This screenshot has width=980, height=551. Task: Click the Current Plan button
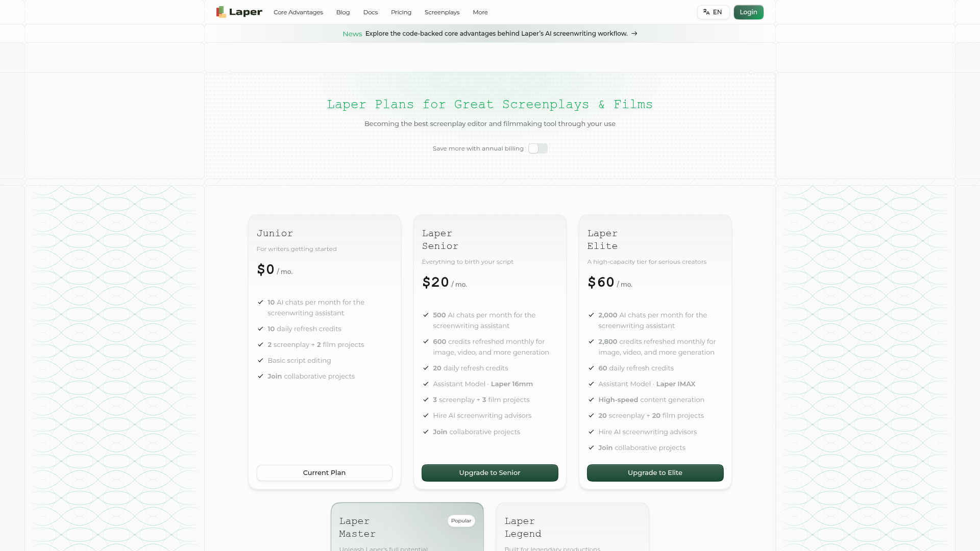[x=325, y=473]
